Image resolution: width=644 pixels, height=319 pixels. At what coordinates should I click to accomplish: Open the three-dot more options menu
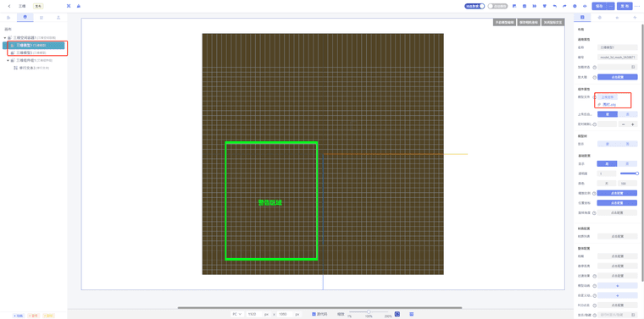[x=636, y=6]
